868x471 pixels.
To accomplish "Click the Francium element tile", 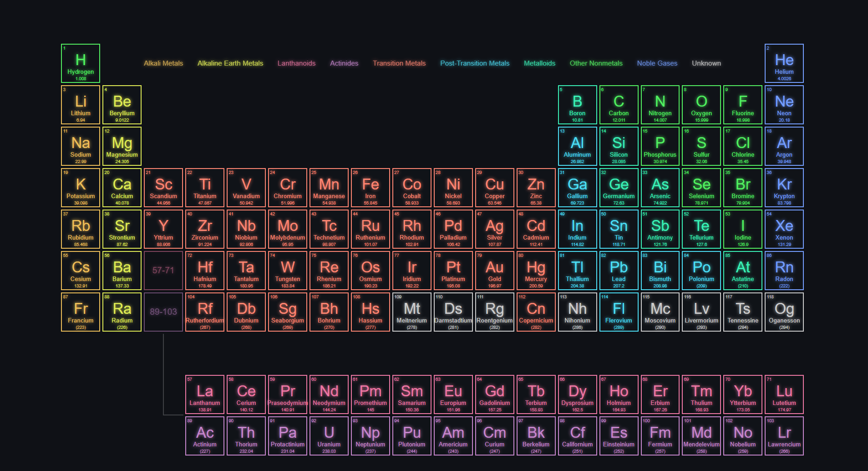I will 81,312.
